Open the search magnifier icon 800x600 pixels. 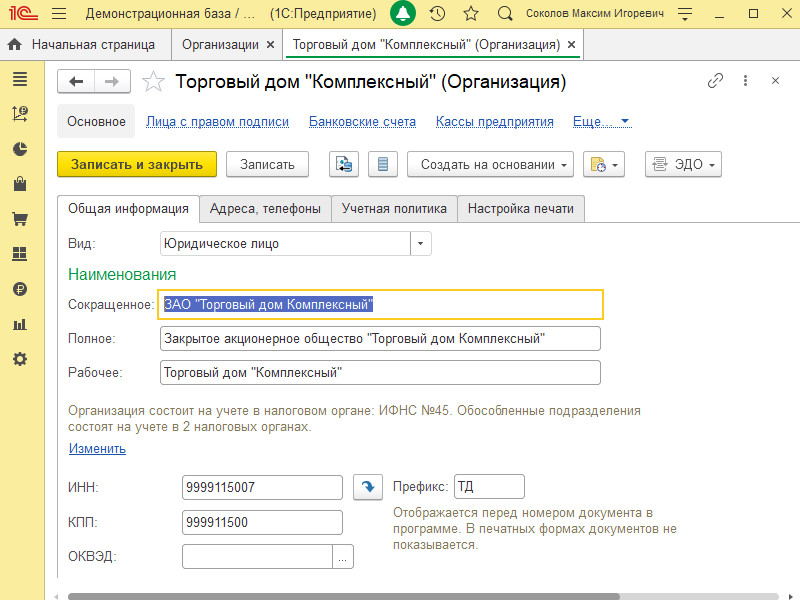coord(505,14)
